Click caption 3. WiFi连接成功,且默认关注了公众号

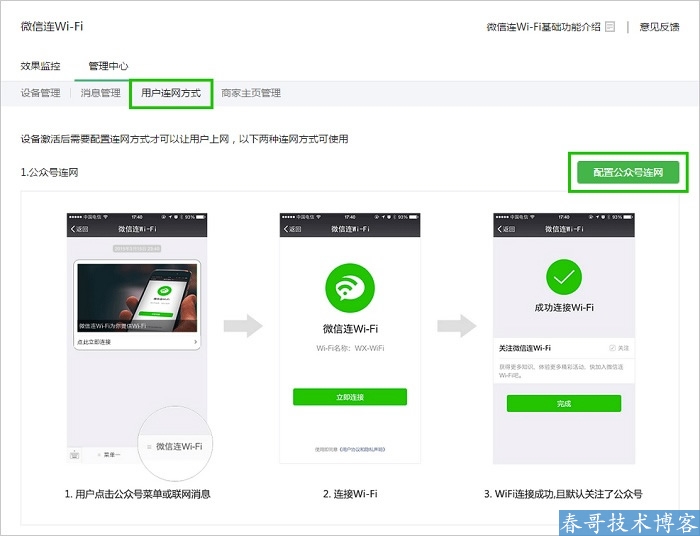point(563,494)
